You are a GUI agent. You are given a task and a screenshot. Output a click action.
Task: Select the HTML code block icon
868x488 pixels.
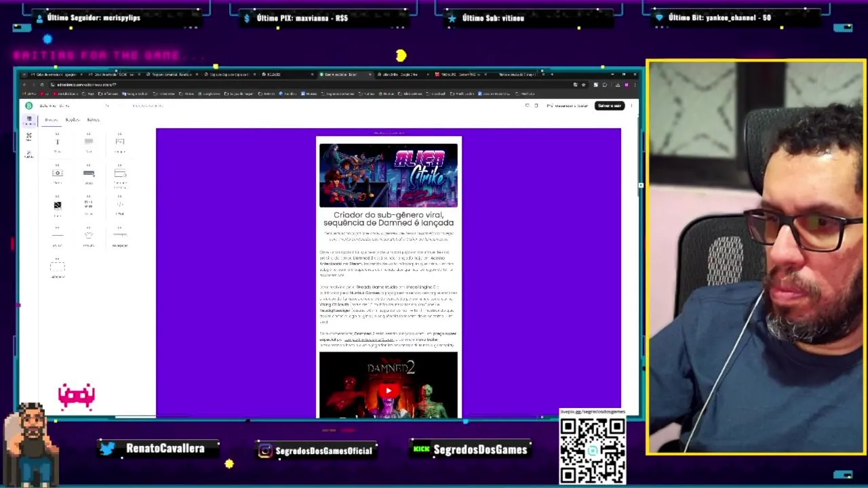click(x=120, y=204)
